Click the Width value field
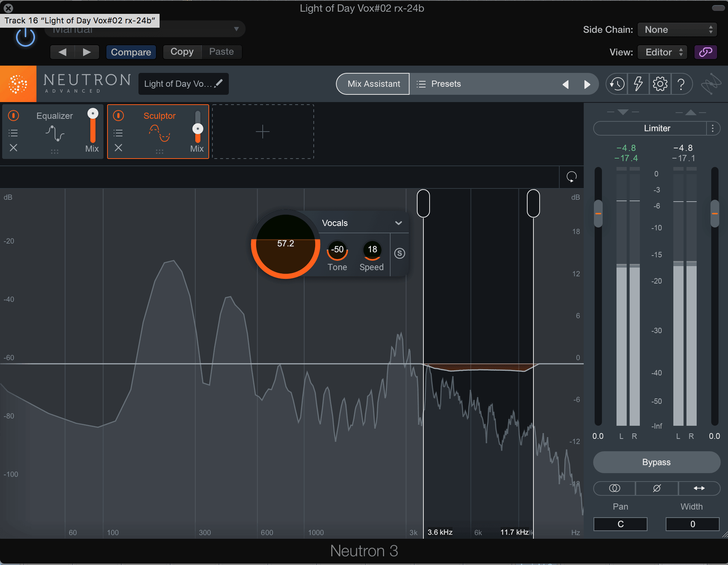 (x=693, y=524)
